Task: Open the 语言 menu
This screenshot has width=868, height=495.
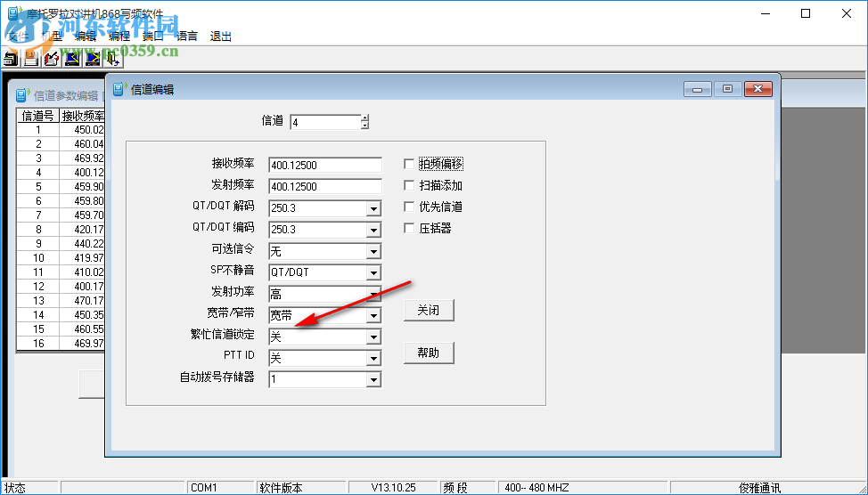Action: tap(186, 37)
